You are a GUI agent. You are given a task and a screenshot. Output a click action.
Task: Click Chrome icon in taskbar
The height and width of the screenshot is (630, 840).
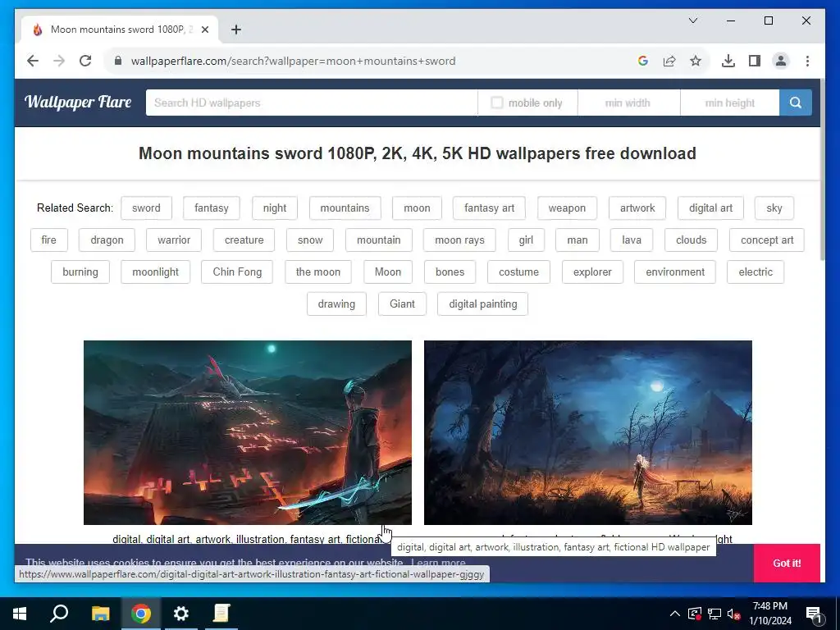coord(141,614)
